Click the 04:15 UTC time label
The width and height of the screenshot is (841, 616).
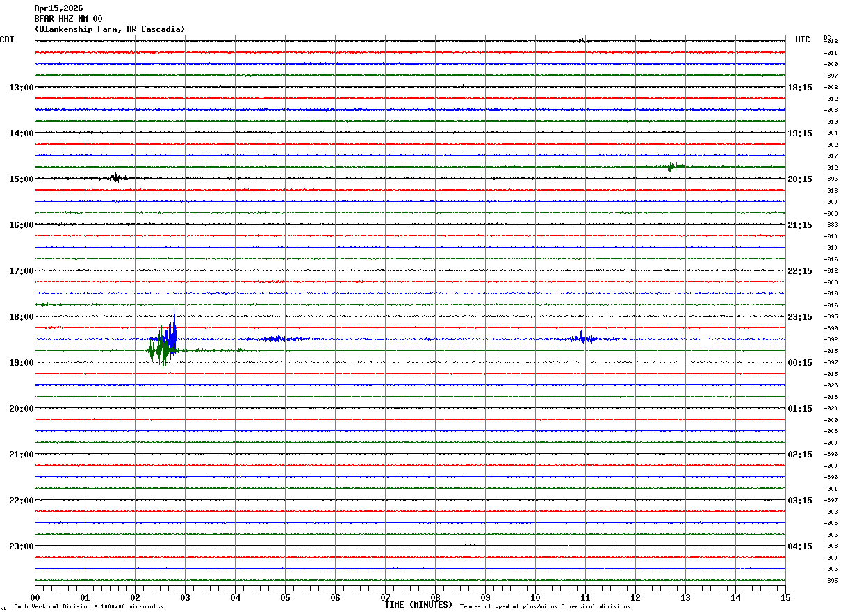point(799,546)
